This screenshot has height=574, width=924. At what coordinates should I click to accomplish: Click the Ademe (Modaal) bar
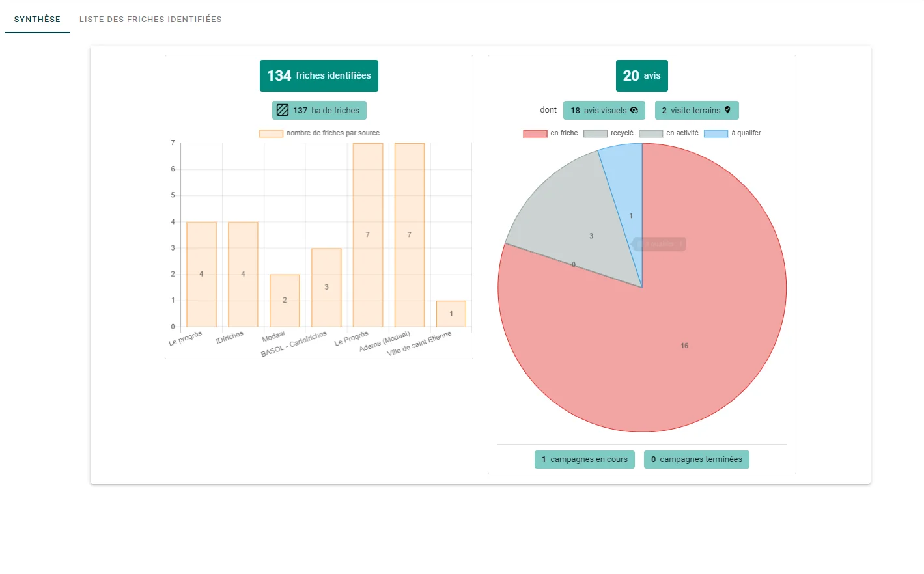pos(410,235)
